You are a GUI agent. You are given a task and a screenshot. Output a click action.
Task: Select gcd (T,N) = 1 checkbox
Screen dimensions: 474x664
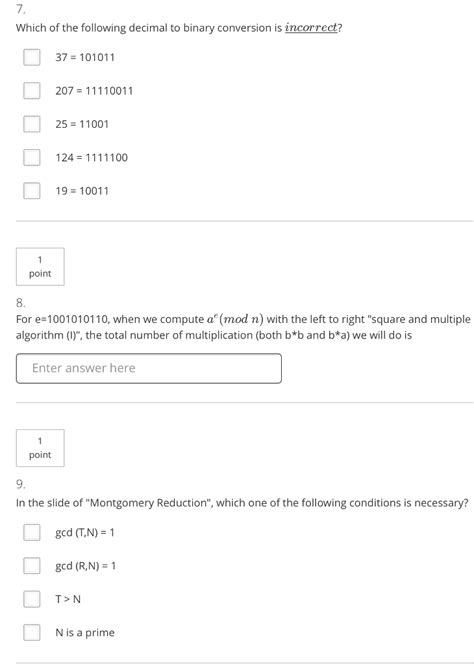(x=32, y=532)
